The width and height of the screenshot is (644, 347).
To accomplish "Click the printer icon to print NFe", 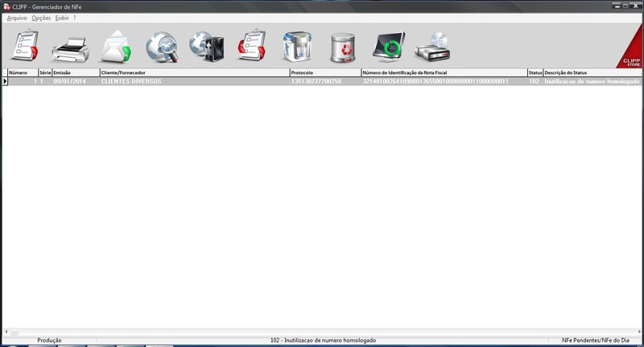I will point(70,48).
